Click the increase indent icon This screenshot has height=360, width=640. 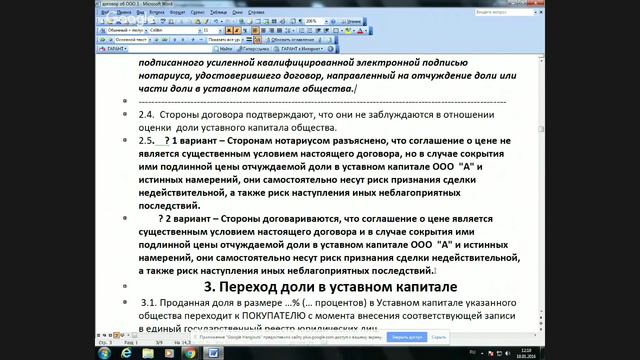[x=327, y=30]
